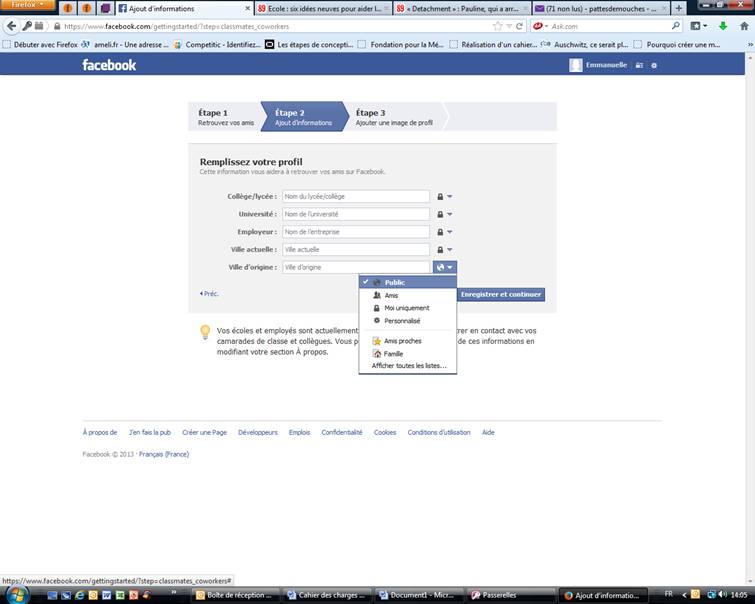
Task: Bookmark the page with the star icon
Action: [x=498, y=26]
